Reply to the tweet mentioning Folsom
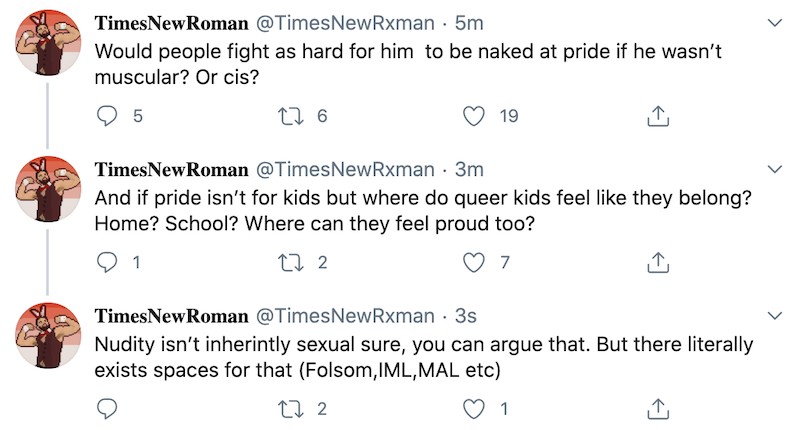Viewport: 800px width, 430px height. coord(108,408)
